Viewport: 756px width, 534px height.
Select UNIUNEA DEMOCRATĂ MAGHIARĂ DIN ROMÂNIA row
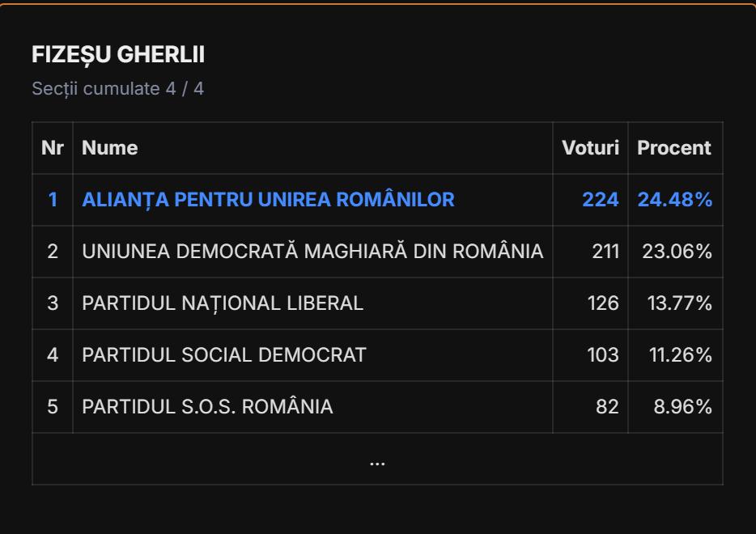tap(312, 252)
